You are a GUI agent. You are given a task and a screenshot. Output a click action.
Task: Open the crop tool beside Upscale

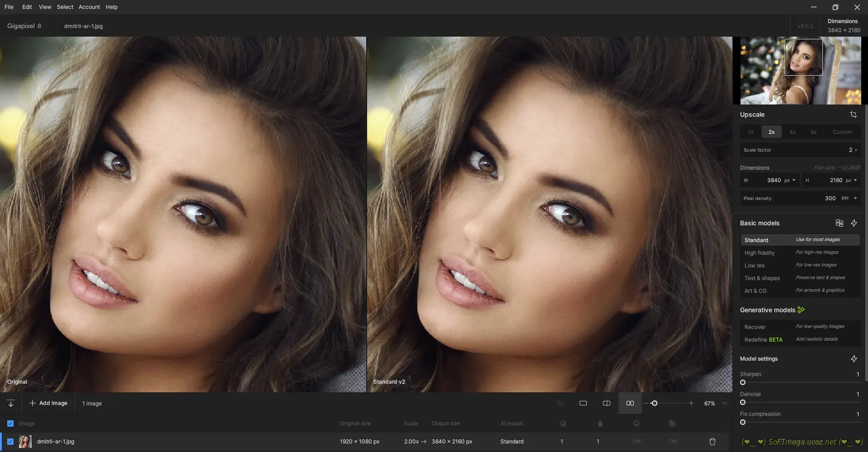853,114
